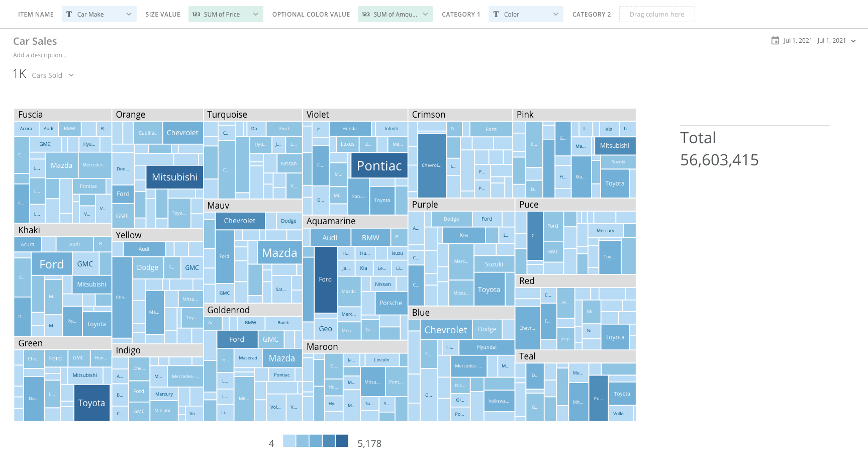Click the 123 icon in SUM of Price selector
Viewport: 868px width, 473px height.
[197, 14]
